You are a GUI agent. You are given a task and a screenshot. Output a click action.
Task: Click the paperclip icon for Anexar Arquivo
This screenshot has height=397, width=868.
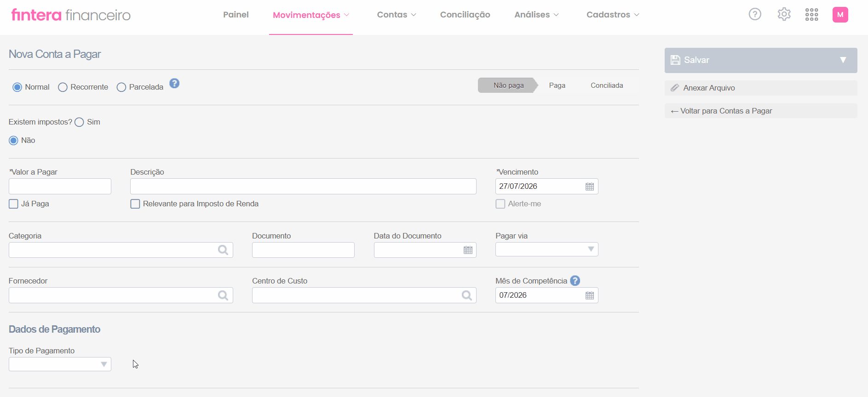pyautogui.click(x=675, y=88)
